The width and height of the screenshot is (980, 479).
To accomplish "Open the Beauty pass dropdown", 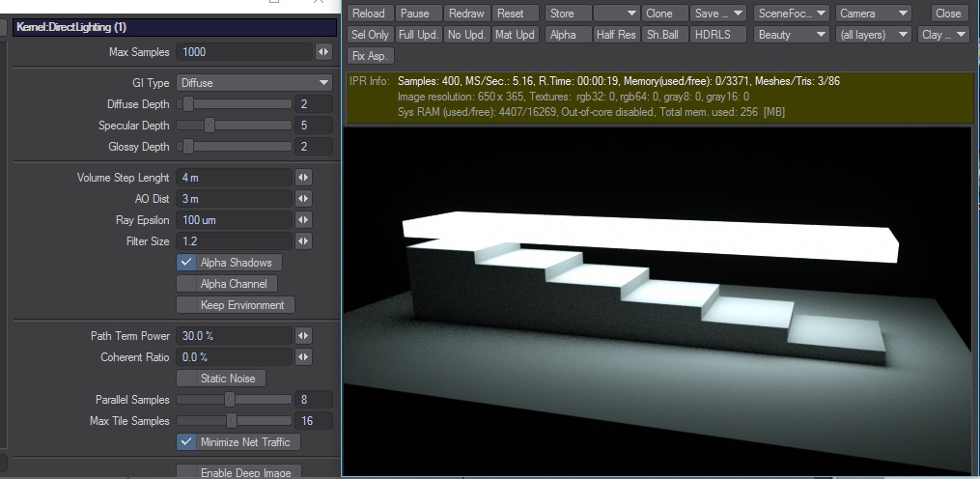I will pos(792,35).
